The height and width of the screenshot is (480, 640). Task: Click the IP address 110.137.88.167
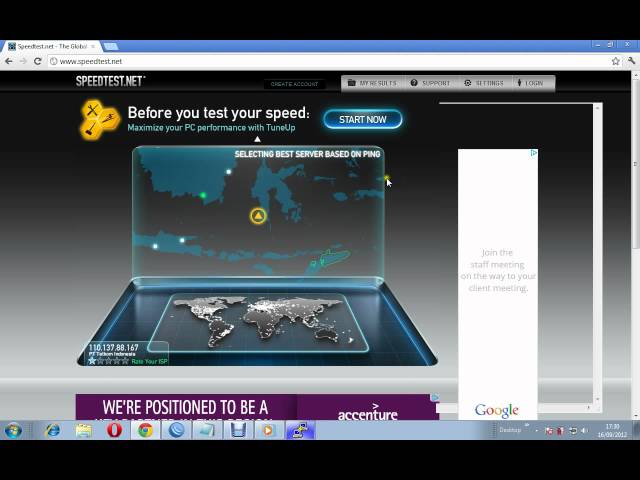pos(113,347)
